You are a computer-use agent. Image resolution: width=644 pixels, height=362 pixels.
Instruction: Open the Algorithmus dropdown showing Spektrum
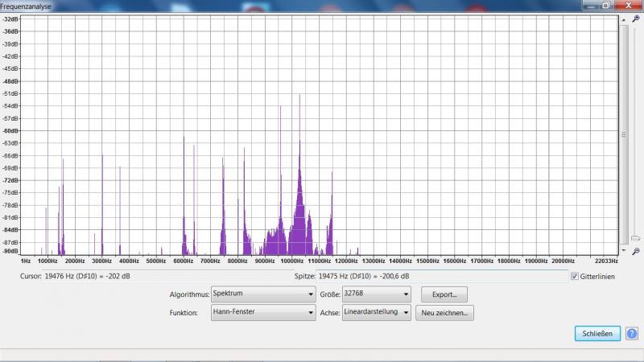[x=262, y=294]
